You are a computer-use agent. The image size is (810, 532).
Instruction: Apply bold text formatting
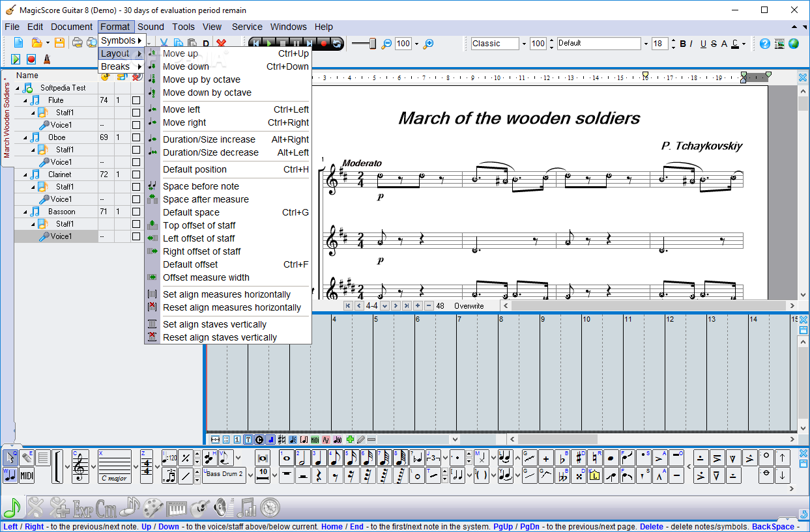coord(683,44)
